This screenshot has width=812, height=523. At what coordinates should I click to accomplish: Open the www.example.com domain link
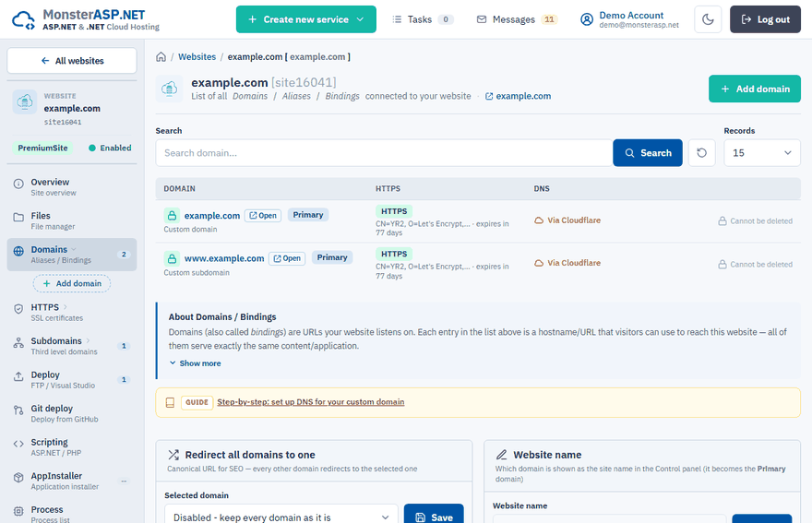click(x=224, y=258)
